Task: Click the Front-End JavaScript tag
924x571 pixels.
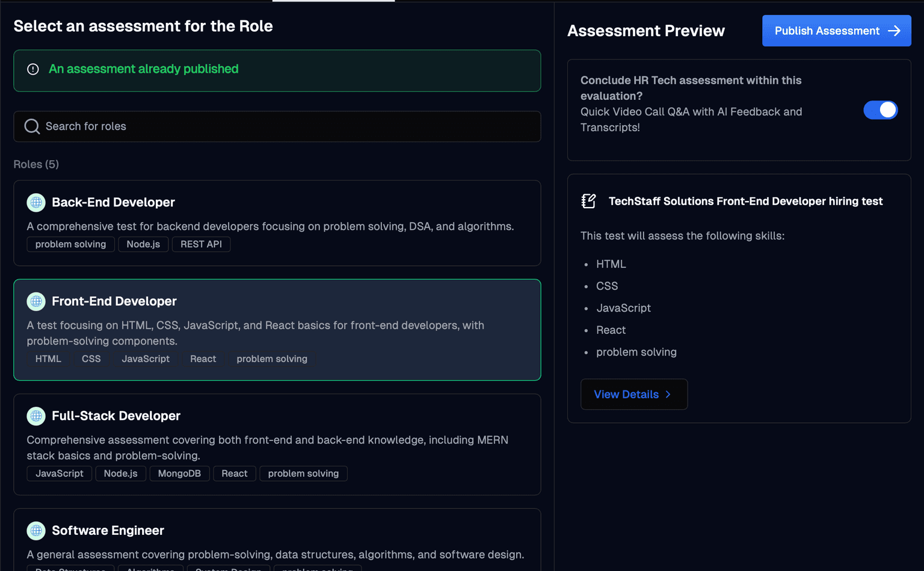Action: coord(146,359)
